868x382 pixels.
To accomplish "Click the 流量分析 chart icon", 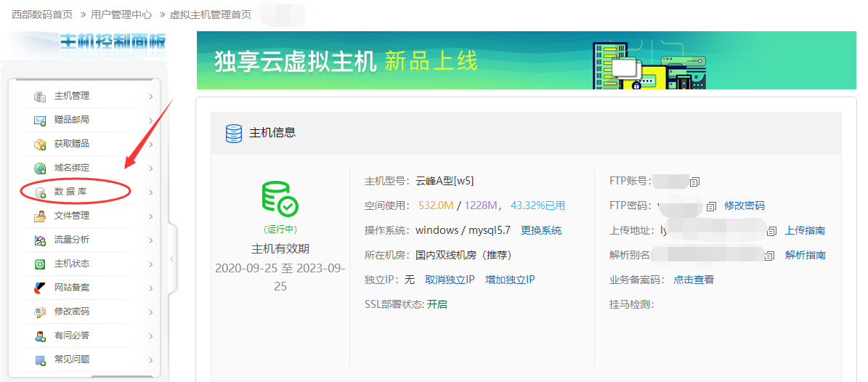I will [40, 240].
